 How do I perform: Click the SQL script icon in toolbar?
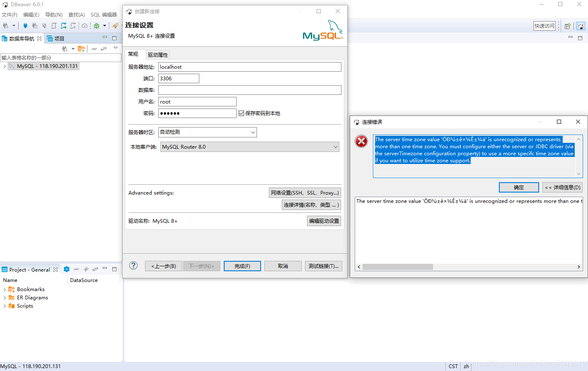coord(54,26)
